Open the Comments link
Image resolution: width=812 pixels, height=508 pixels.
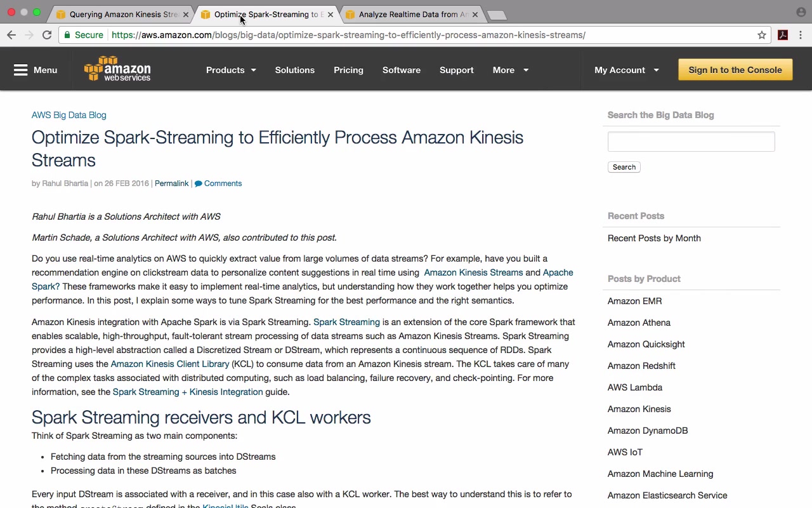(x=218, y=184)
